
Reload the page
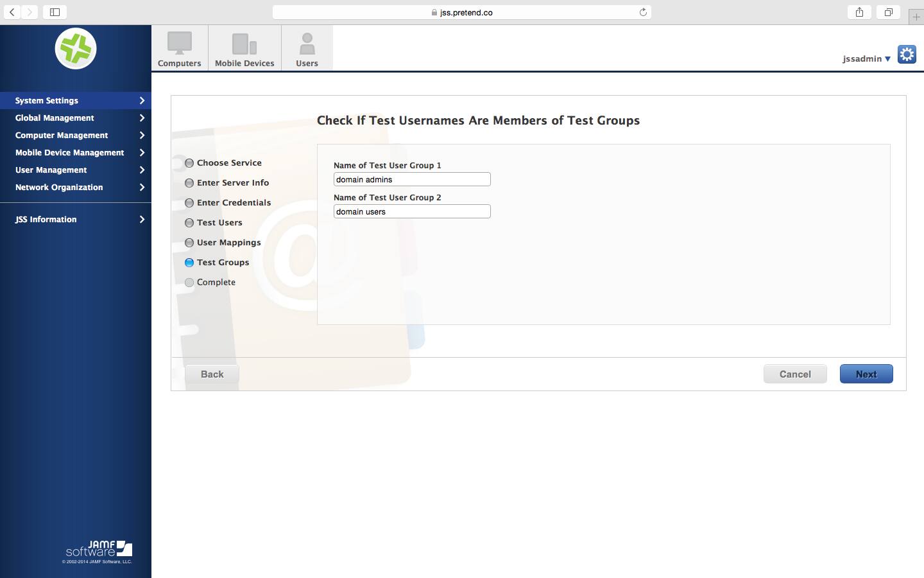[643, 12]
